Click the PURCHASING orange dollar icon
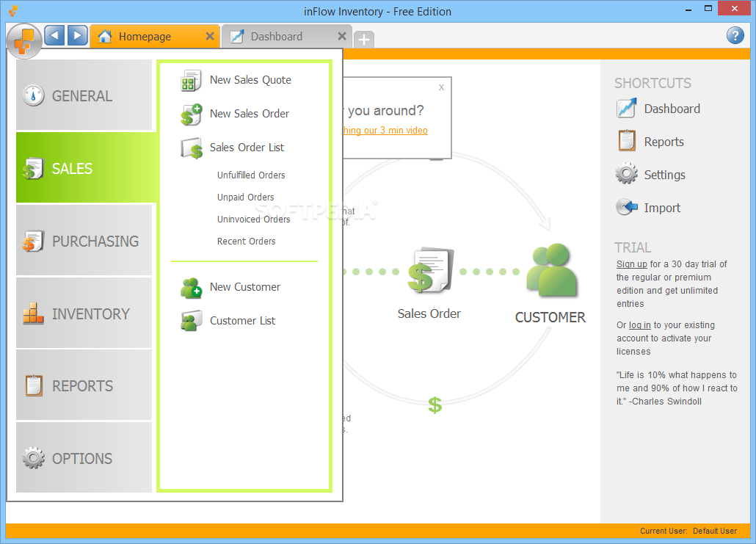Viewport: 756px width, 544px height. pyautogui.click(x=33, y=241)
